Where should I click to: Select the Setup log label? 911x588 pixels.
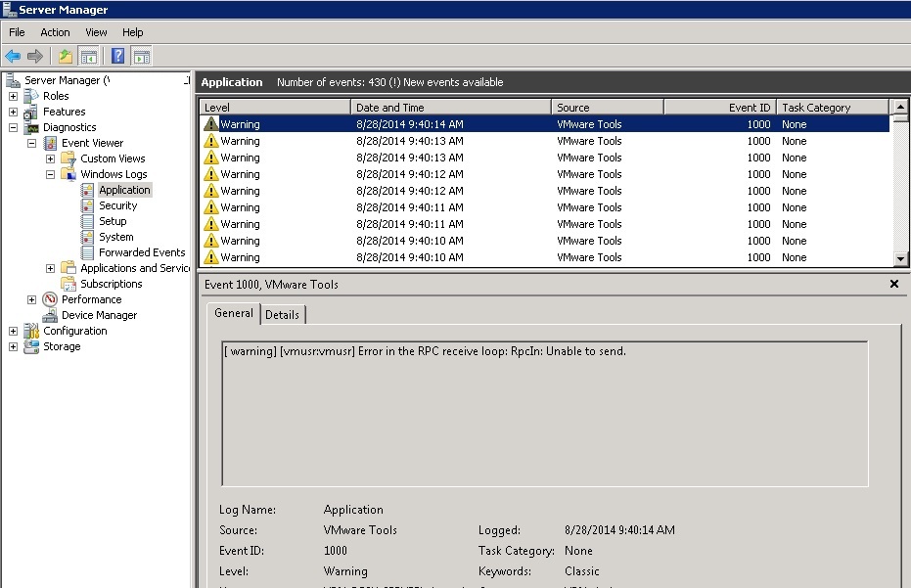coord(113,221)
